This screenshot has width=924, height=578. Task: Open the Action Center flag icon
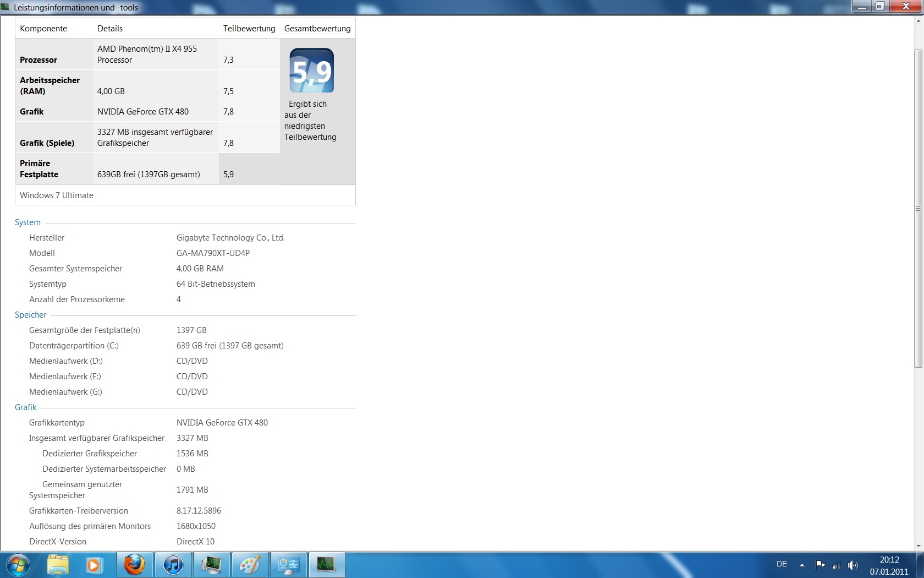[820, 565]
